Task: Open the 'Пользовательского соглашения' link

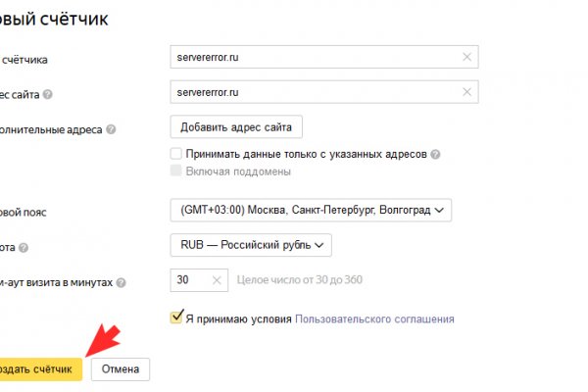Action: (x=374, y=319)
